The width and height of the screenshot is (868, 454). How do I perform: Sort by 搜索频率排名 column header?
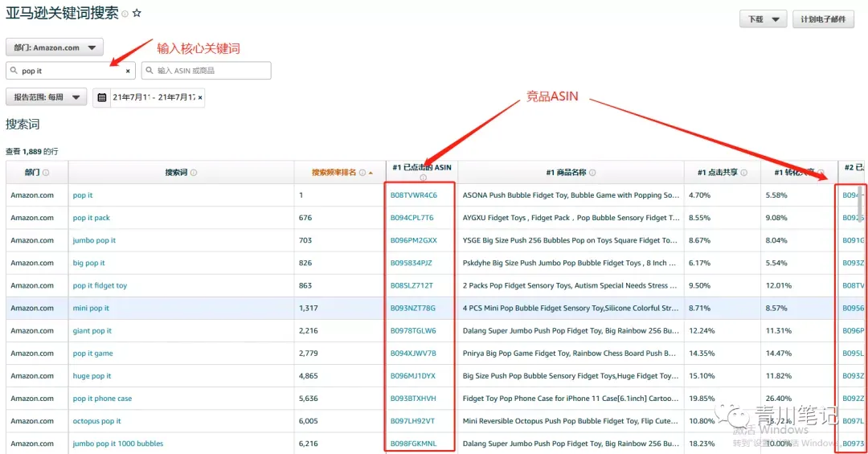[334, 173]
